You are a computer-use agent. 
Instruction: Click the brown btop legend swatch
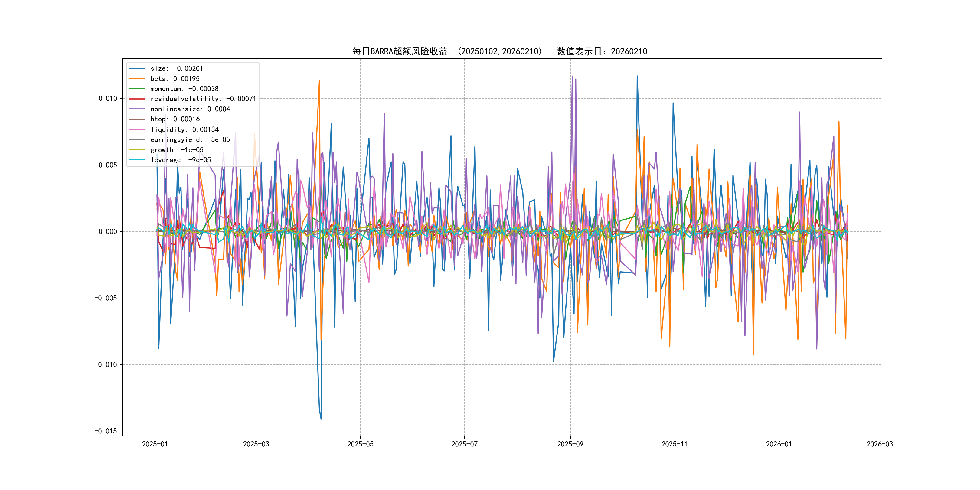click(137, 119)
